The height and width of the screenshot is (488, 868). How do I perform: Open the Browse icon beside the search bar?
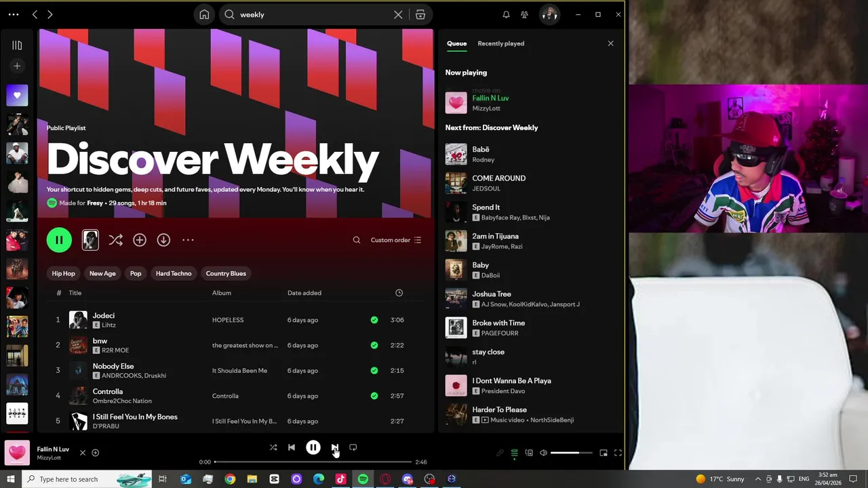420,15
